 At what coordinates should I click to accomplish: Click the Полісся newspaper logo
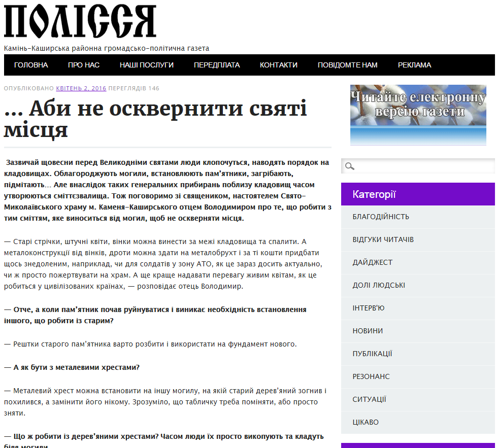80,21
